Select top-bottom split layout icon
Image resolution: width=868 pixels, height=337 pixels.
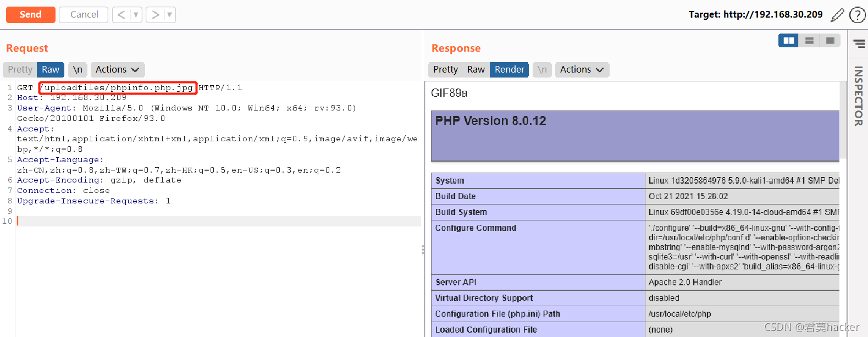[x=809, y=41]
